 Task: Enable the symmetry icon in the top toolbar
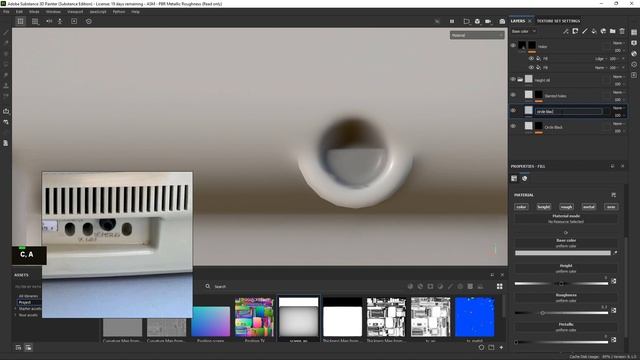(49, 21)
